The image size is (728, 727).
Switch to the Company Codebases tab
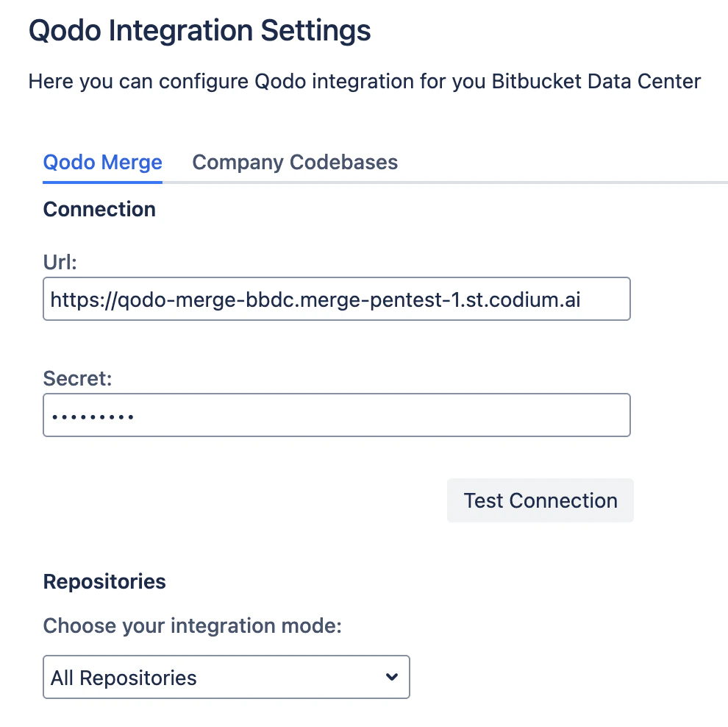coord(294,162)
